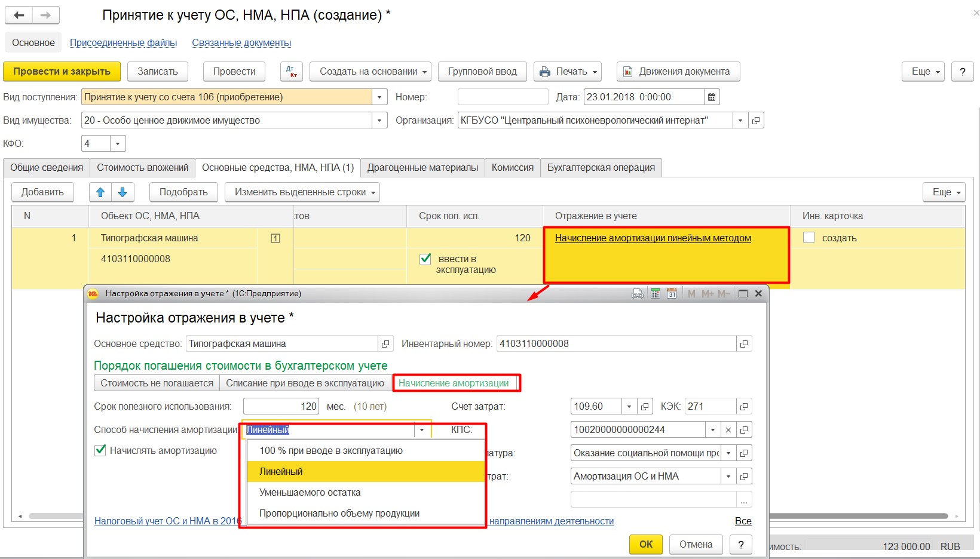The width and height of the screenshot is (980, 559).
Task: Choose Уменьшаемого остатка in list
Action: [366, 493]
